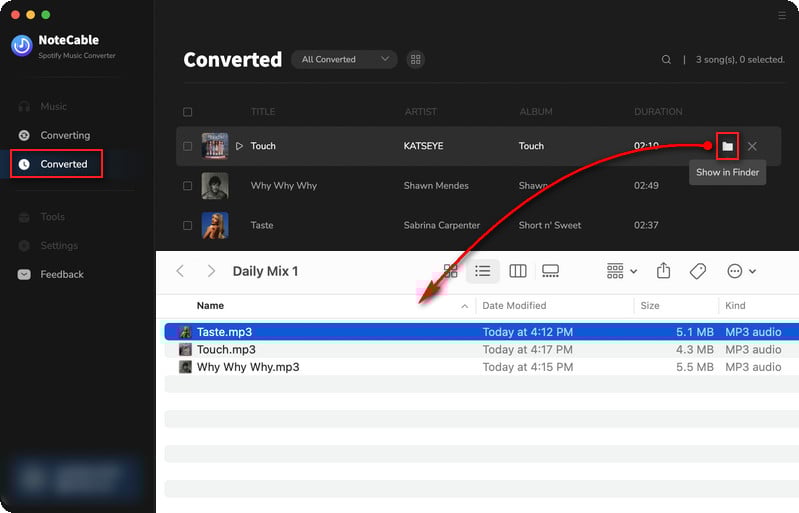Switch Finder to list view
This screenshot has height=513, width=799.
(483, 271)
